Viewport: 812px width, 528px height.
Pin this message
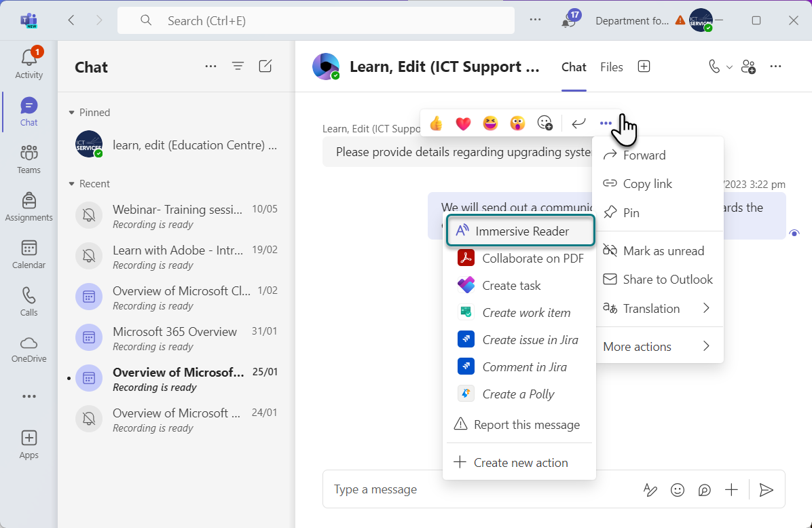tap(658, 212)
